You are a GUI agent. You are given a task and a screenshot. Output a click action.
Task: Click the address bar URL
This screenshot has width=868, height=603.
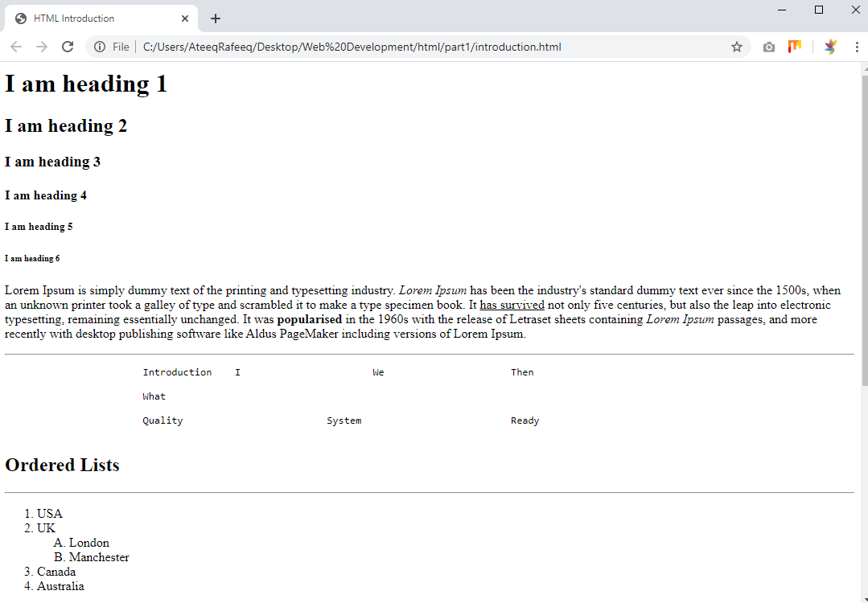[352, 47]
